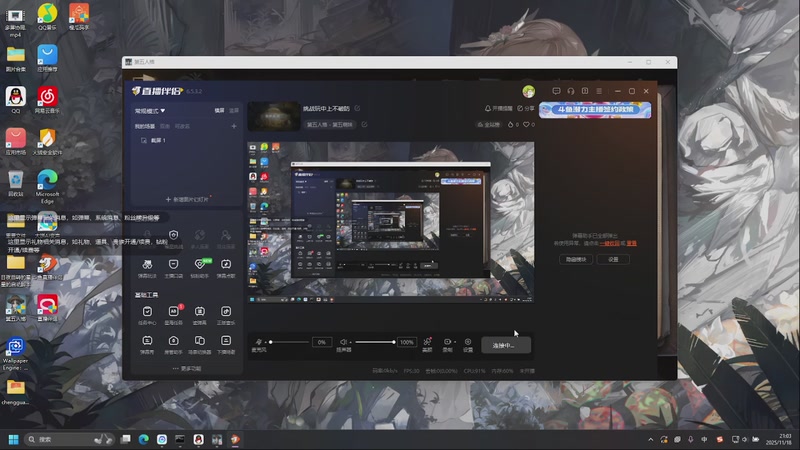The width and height of the screenshot is (800, 450).
Task: Open QQ penguin icon in taskbar
Action: pyautogui.click(x=198, y=439)
